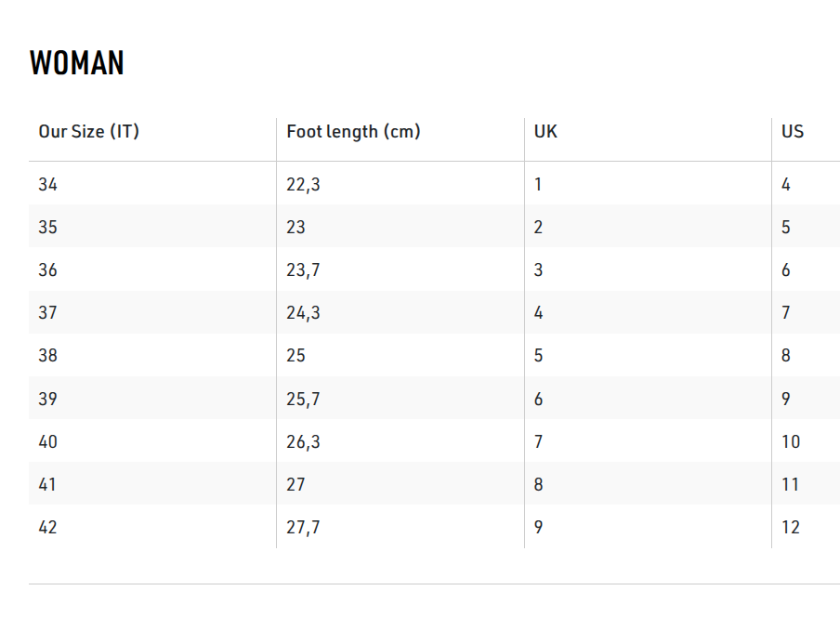Click the UK size 9 cell in row 42
This screenshot has height=617, width=840.
(538, 527)
